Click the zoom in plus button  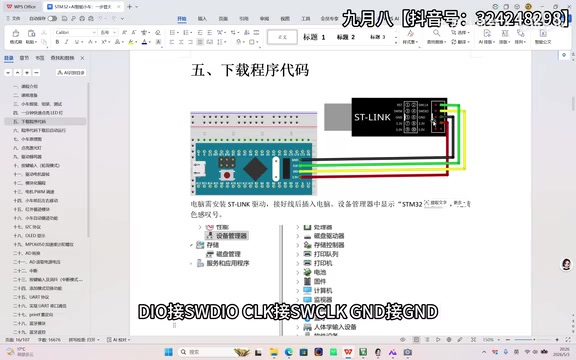click(x=557, y=340)
